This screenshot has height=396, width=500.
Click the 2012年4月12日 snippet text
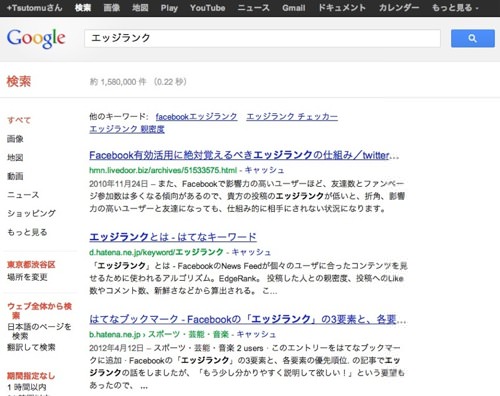(116, 348)
